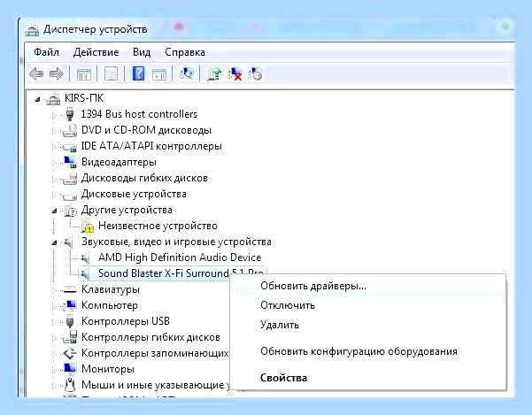
Task: Click the Forward arrow toolbar icon
Action: coord(57,73)
